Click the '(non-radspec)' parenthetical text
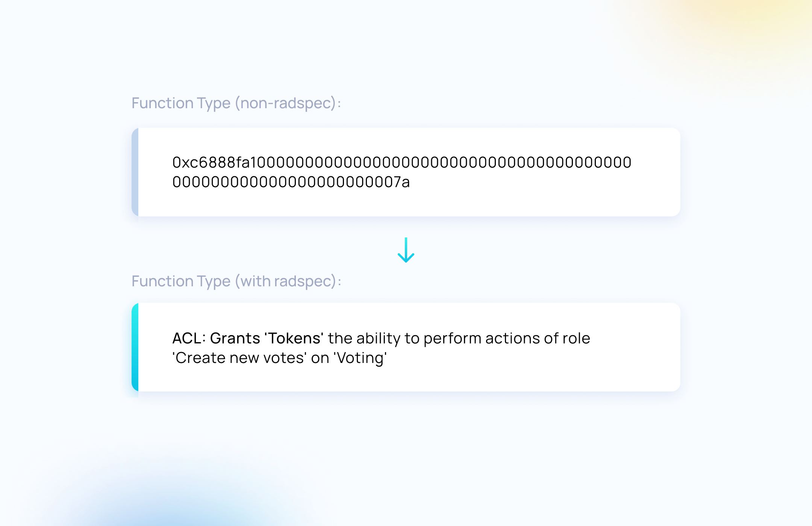 286,103
